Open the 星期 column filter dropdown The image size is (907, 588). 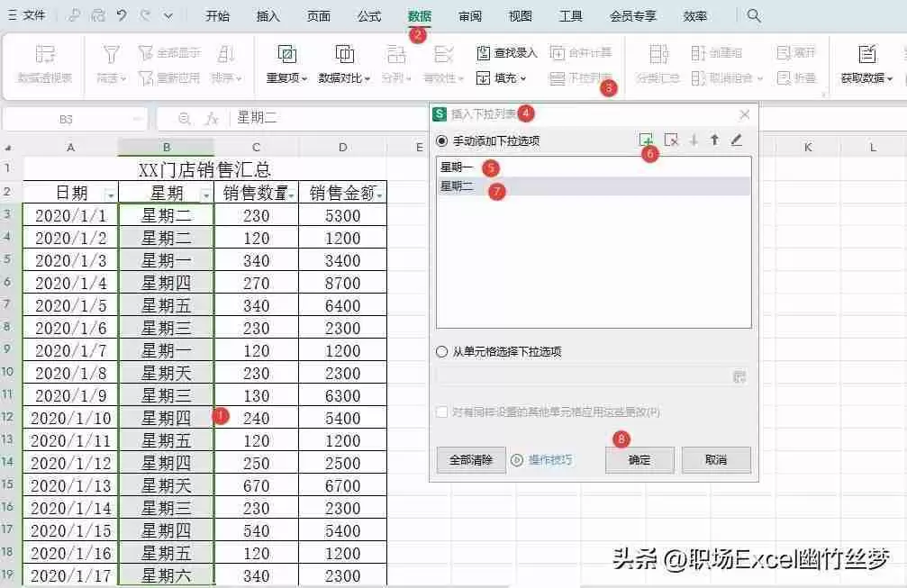tap(206, 194)
